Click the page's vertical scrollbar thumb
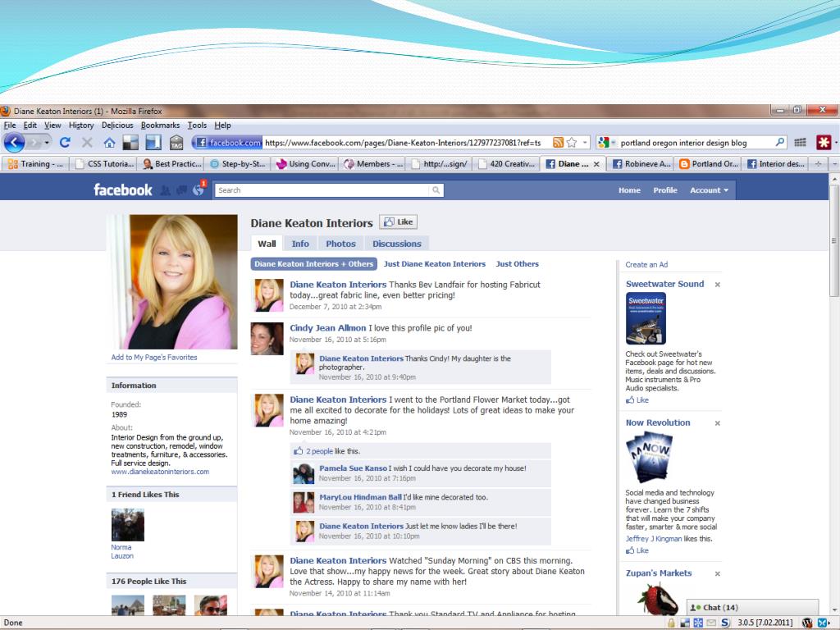 pos(834,238)
